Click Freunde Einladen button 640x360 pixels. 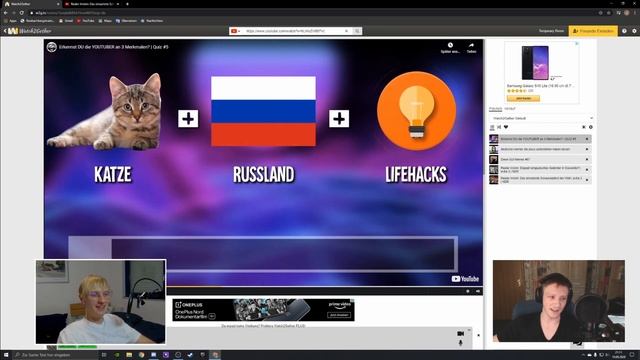(x=593, y=31)
